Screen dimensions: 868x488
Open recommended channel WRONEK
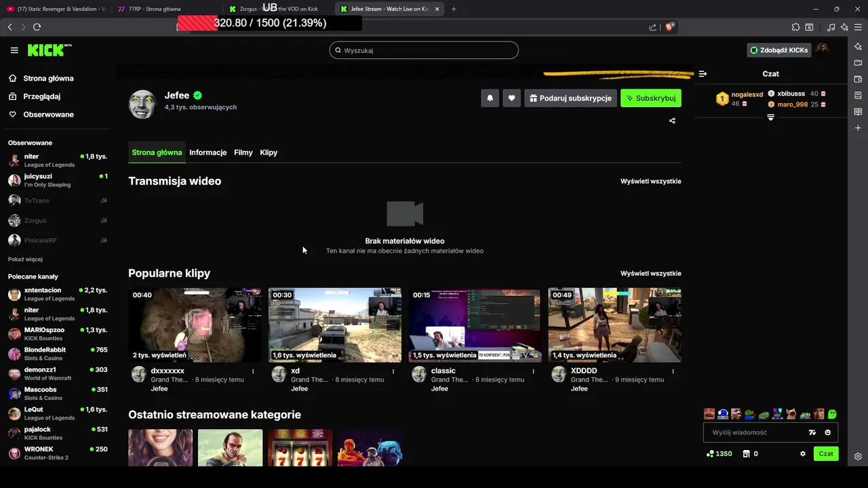coord(57,453)
